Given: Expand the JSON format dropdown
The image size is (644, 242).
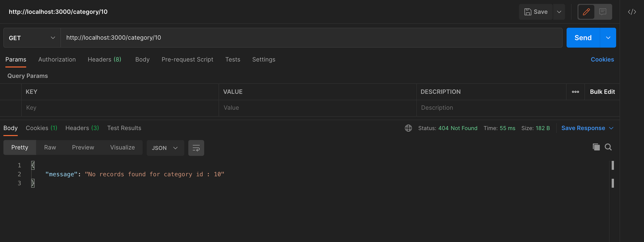Looking at the screenshot, I should 165,148.
